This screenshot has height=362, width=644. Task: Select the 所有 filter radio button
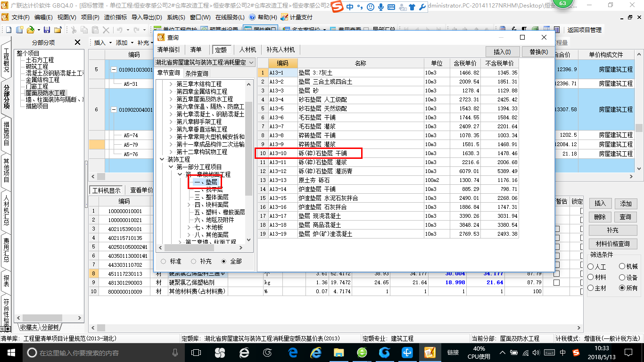622,288
